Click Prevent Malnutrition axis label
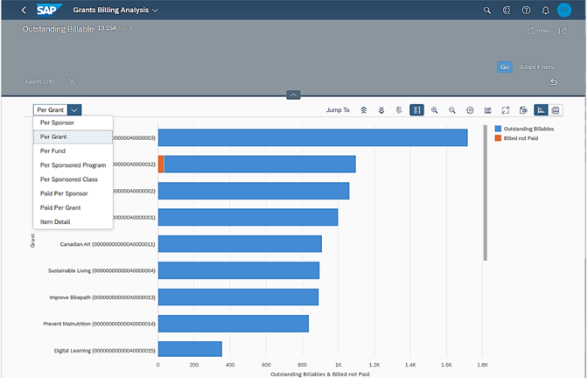This screenshot has height=378, width=588. [x=100, y=324]
